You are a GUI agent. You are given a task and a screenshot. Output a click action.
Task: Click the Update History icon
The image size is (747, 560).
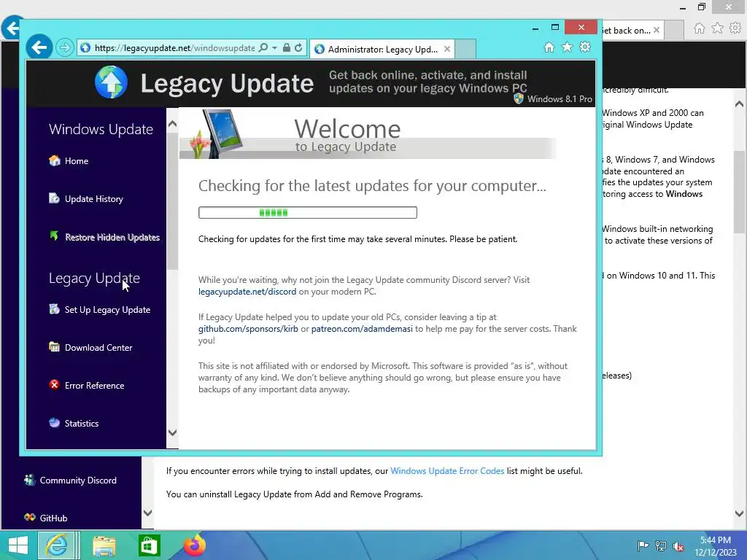(54, 198)
